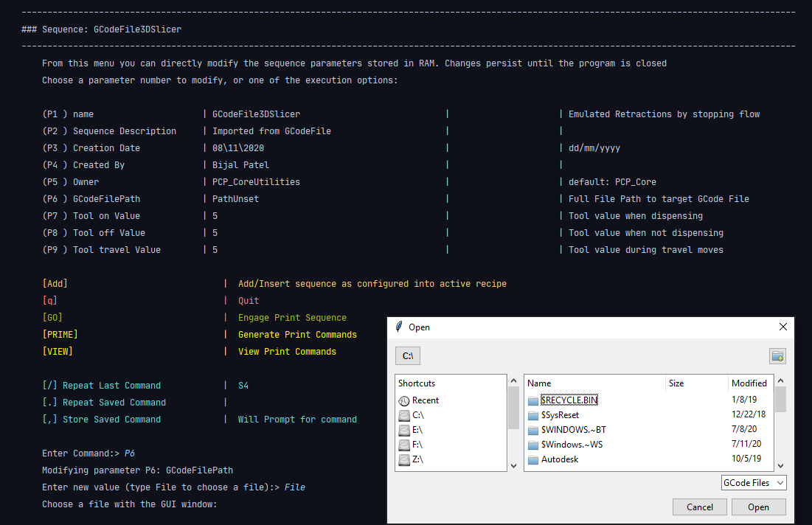812x525 pixels.
Task: Click the 7/11/20 modified date
Action: (746, 444)
